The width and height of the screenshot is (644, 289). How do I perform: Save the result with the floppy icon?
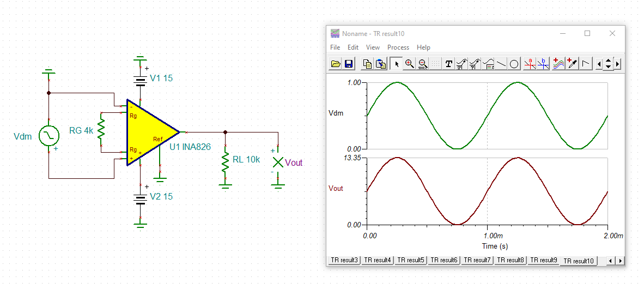348,64
